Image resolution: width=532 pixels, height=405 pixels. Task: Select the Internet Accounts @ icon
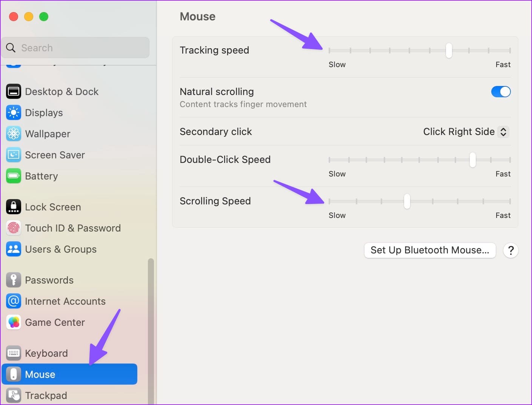pyautogui.click(x=14, y=301)
